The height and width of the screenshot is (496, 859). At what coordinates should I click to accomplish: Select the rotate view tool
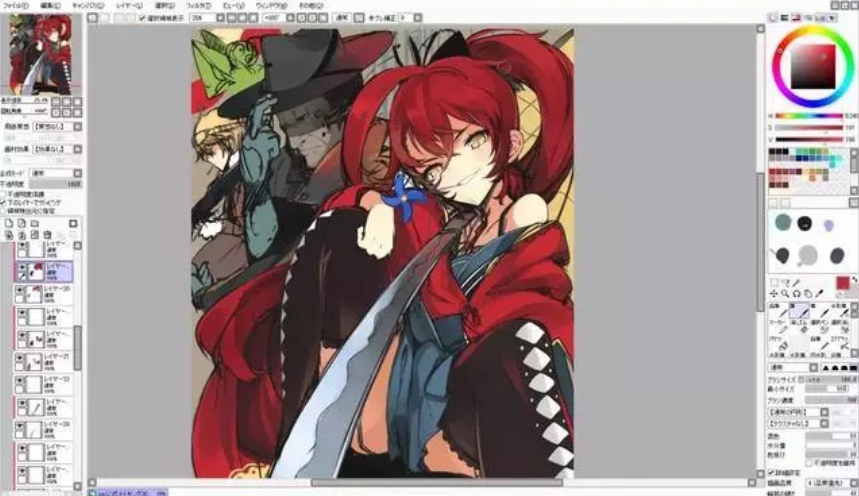pos(797,294)
